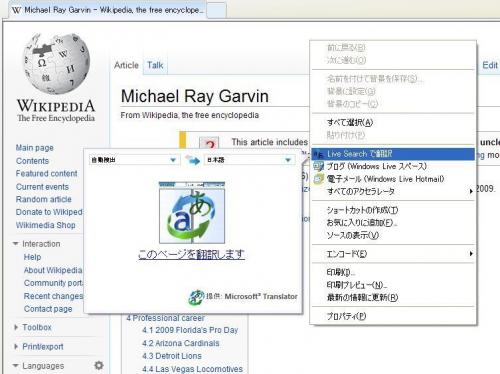500x374 pixels.
Task: Expand the Toolbox sidebar section
Action: (16, 327)
